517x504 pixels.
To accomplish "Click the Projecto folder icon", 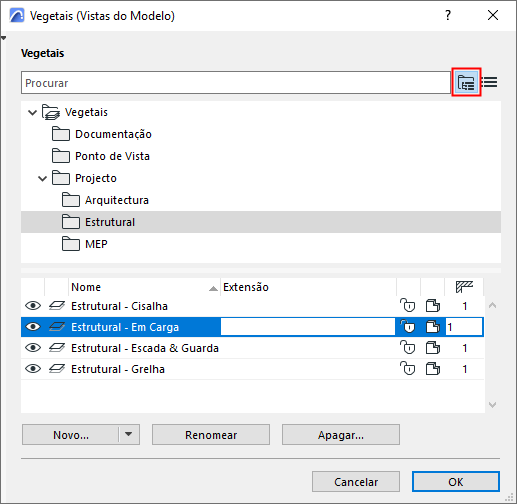I will click(x=61, y=178).
